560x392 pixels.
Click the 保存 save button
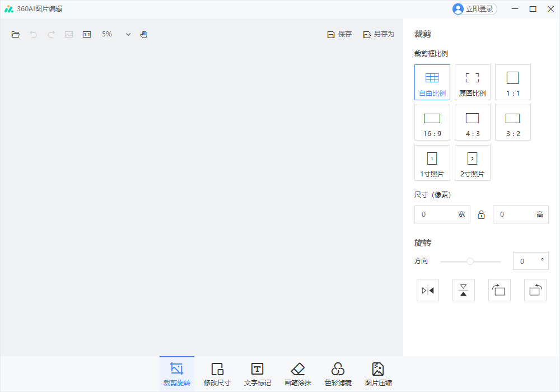coord(339,34)
